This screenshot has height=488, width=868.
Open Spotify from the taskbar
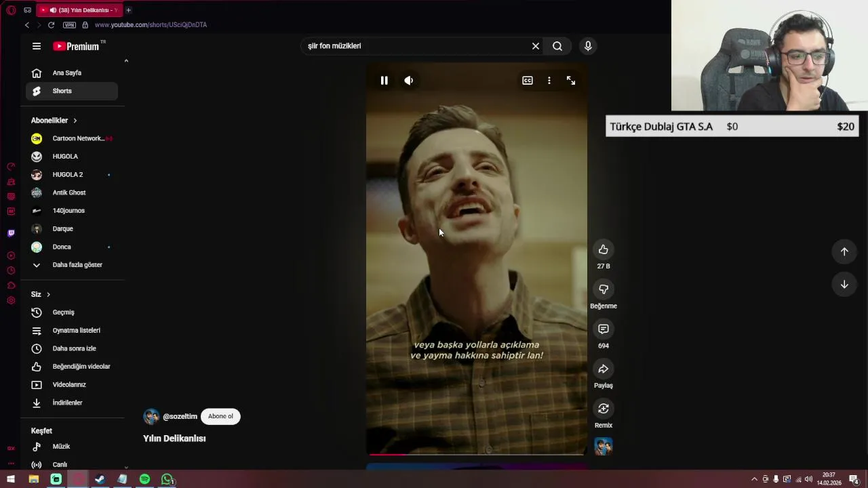144,479
